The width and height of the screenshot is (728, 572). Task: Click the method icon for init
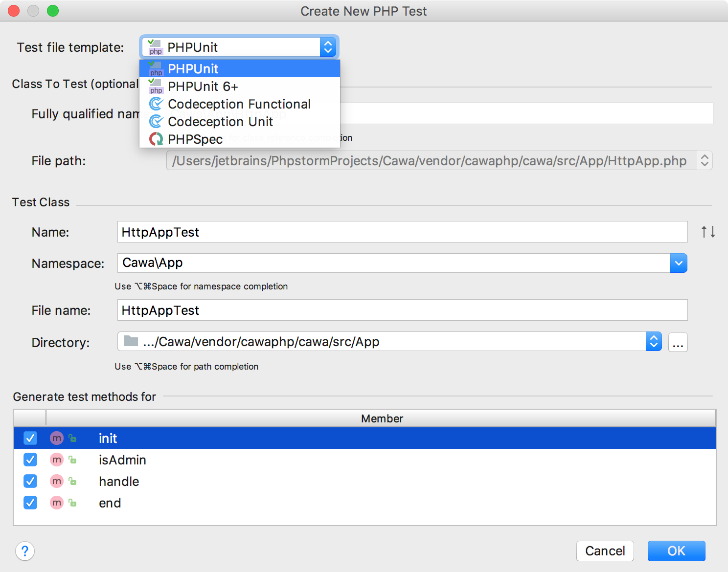(57, 438)
